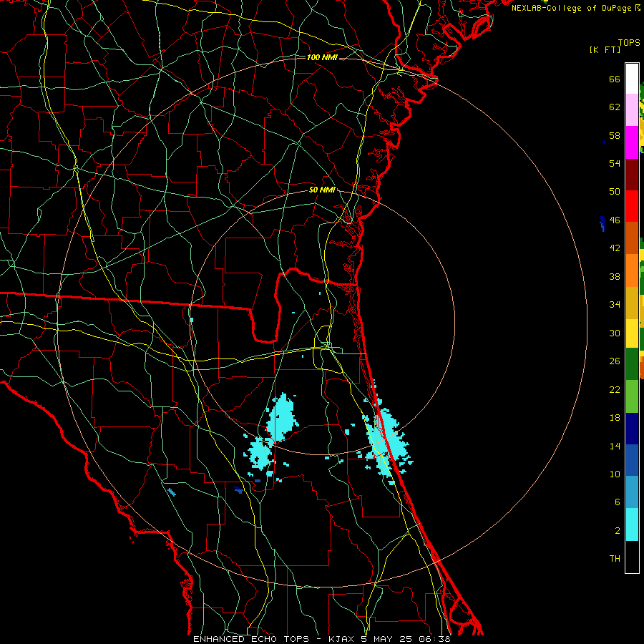Select the bright yellow legend swatch

632,333
